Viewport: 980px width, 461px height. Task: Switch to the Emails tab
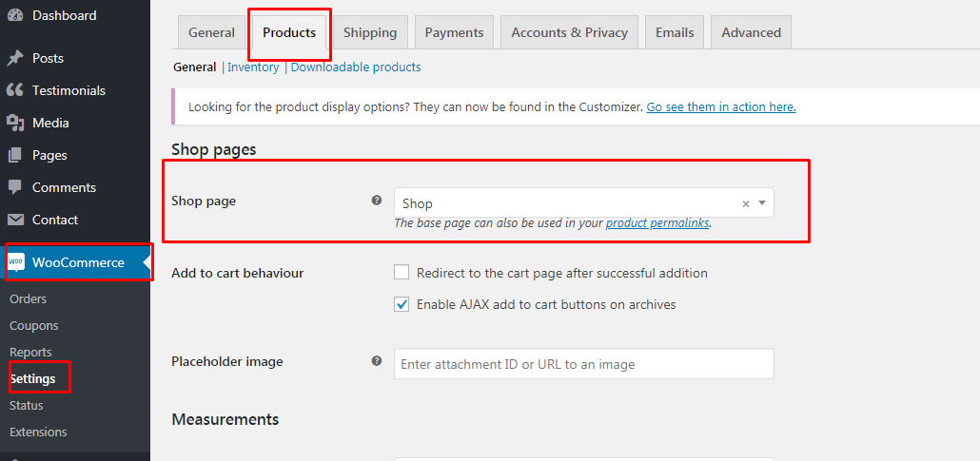(675, 32)
